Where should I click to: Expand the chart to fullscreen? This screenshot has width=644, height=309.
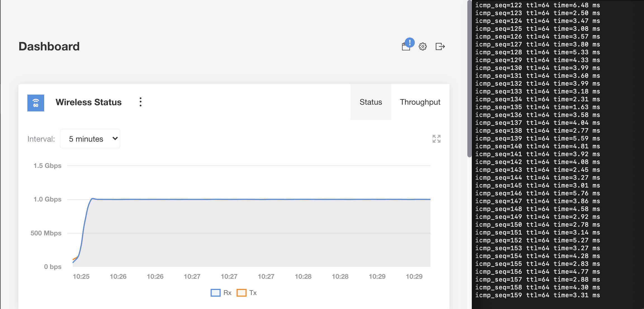pyautogui.click(x=436, y=139)
